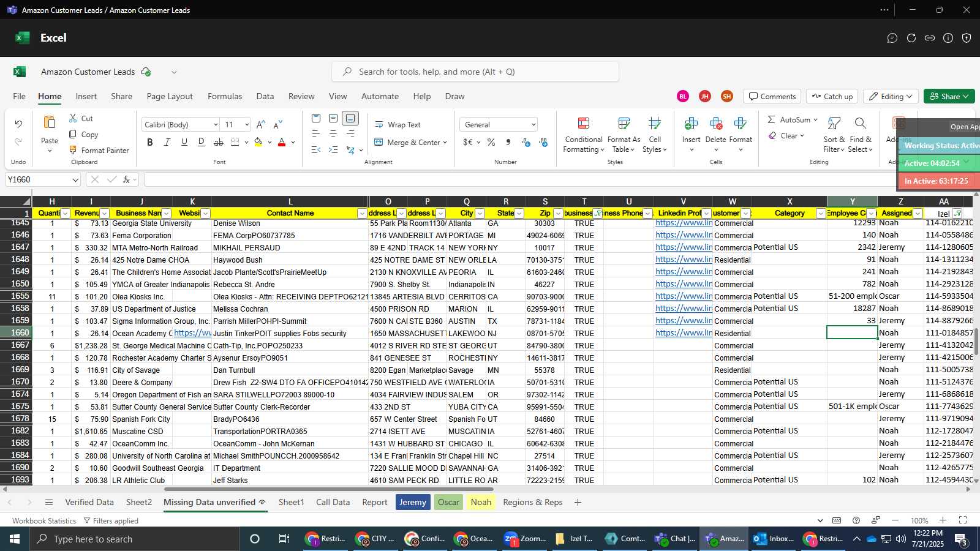Viewport: 980px width, 551px height.
Task: Click the Format cells icon in Cells group
Action: pyautogui.click(x=740, y=124)
